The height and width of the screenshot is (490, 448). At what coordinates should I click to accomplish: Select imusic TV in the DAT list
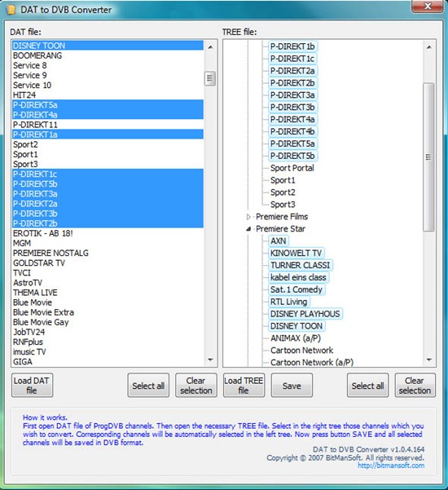point(108,352)
